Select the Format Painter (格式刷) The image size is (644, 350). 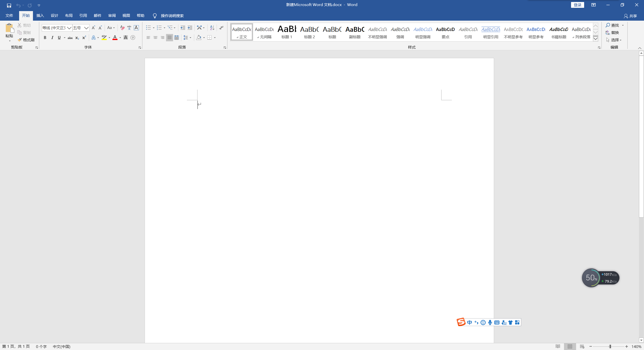point(26,40)
